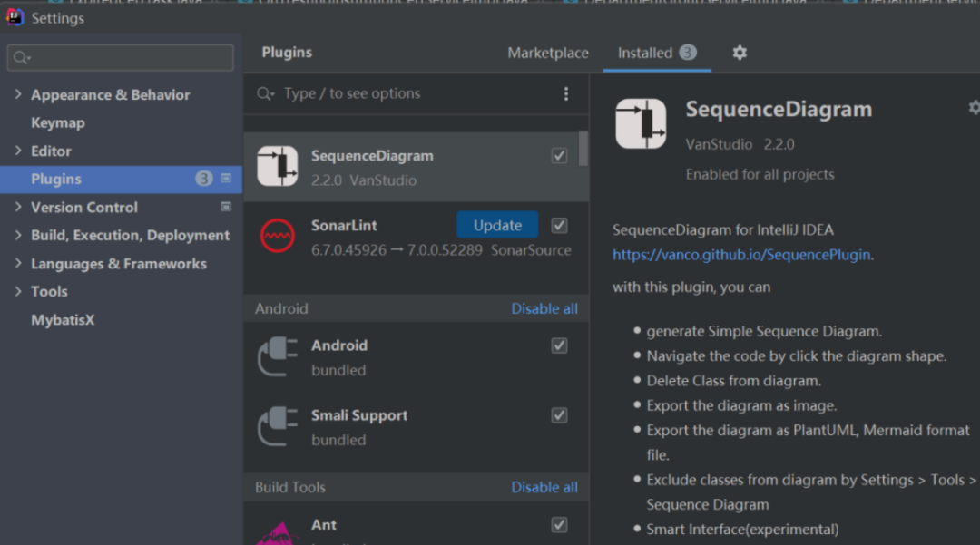Click the plugins settings gear icon
Image resolution: width=980 pixels, height=545 pixels.
click(x=740, y=53)
